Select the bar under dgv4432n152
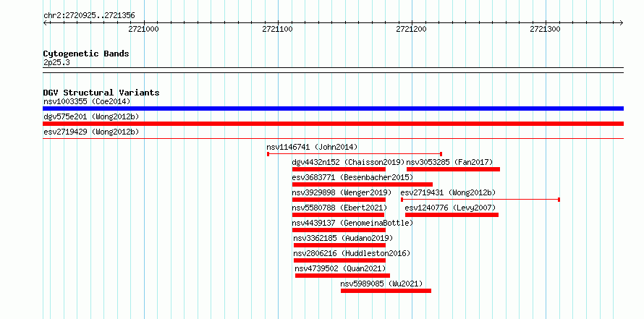 339,169
